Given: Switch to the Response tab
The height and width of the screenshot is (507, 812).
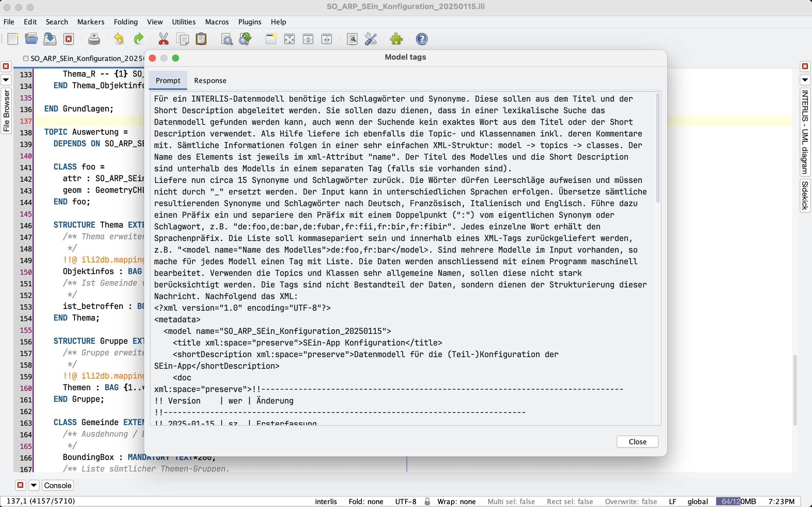Looking at the screenshot, I should tap(210, 80).
